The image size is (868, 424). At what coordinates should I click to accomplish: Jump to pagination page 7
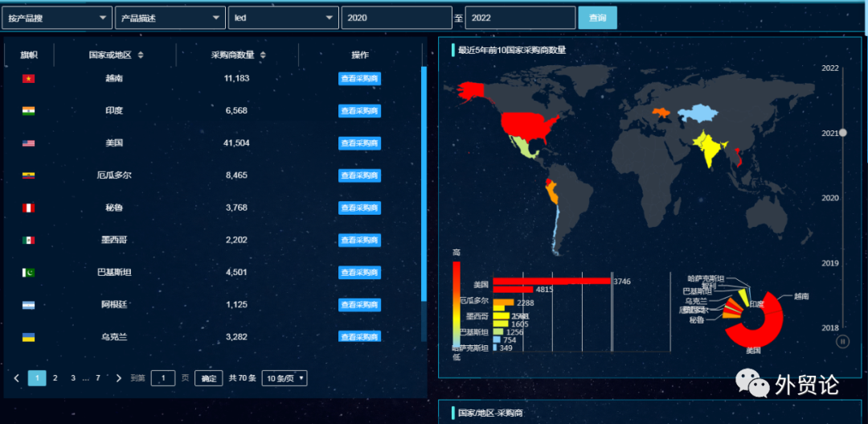click(98, 378)
